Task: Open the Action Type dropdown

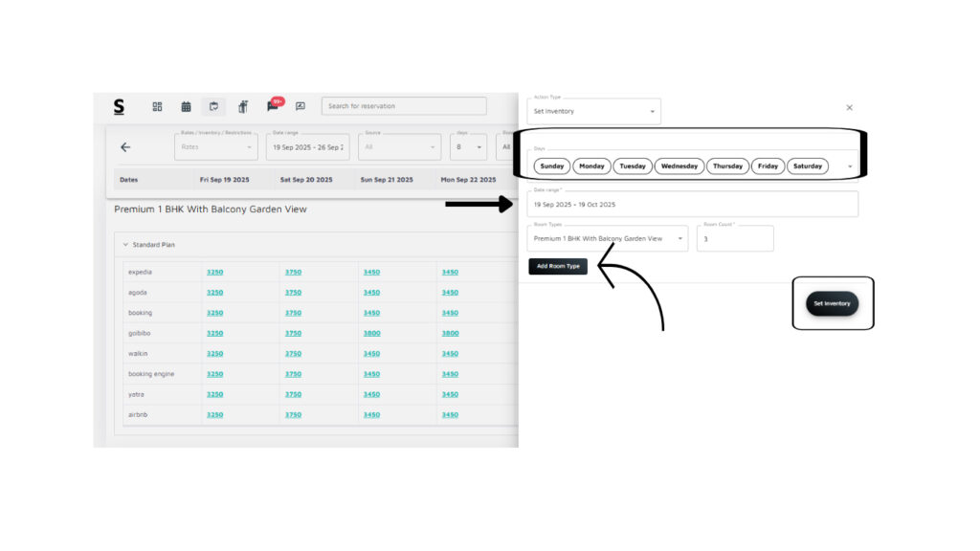Action: coord(593,111)
